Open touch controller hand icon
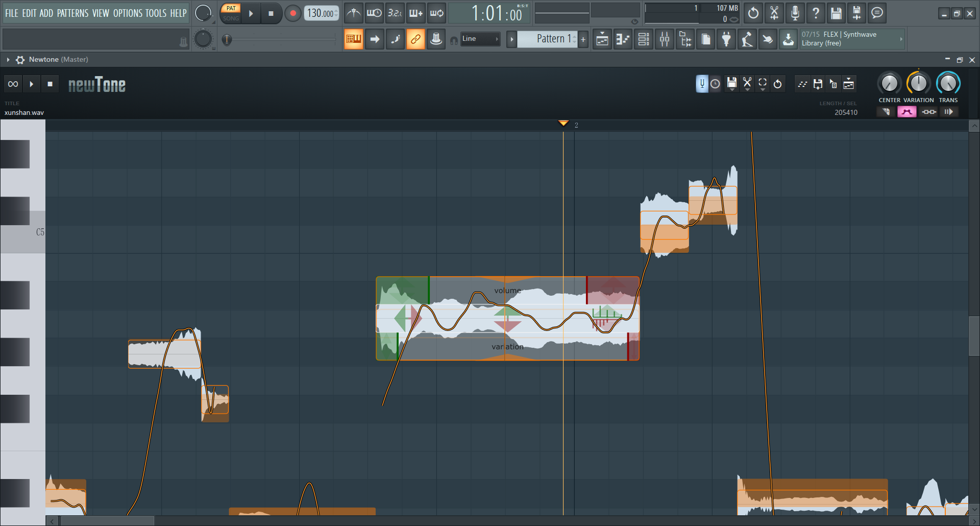Viewport: 980px width, 526px height. pos(768,39)
